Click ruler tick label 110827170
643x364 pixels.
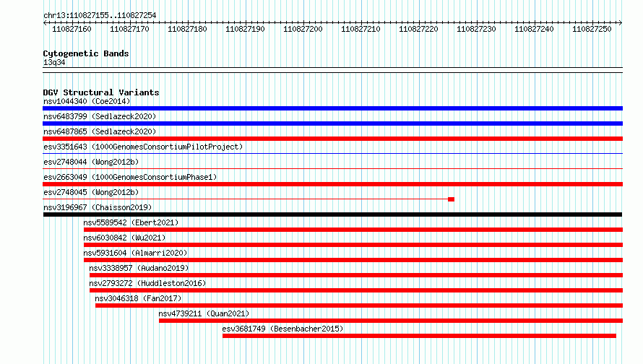pos(129,29)
